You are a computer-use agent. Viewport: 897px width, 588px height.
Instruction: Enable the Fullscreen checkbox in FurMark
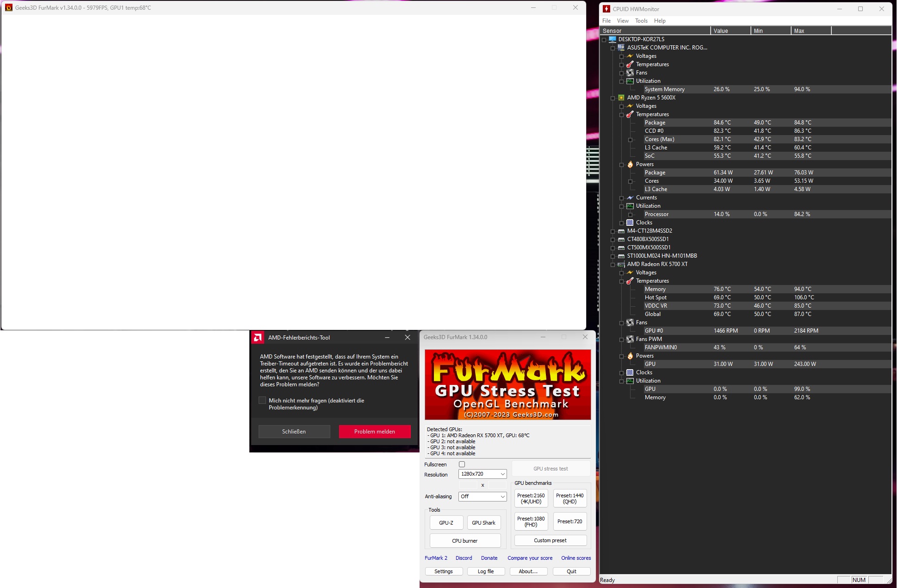point(462,464)
